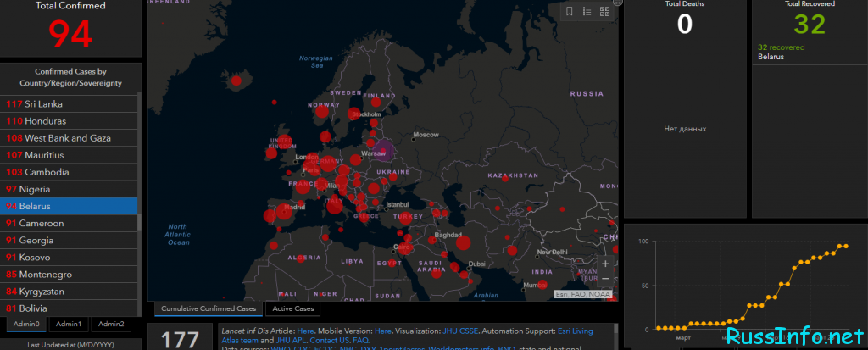Click the Contact US link
868x350 pixels.
point(330,340)
